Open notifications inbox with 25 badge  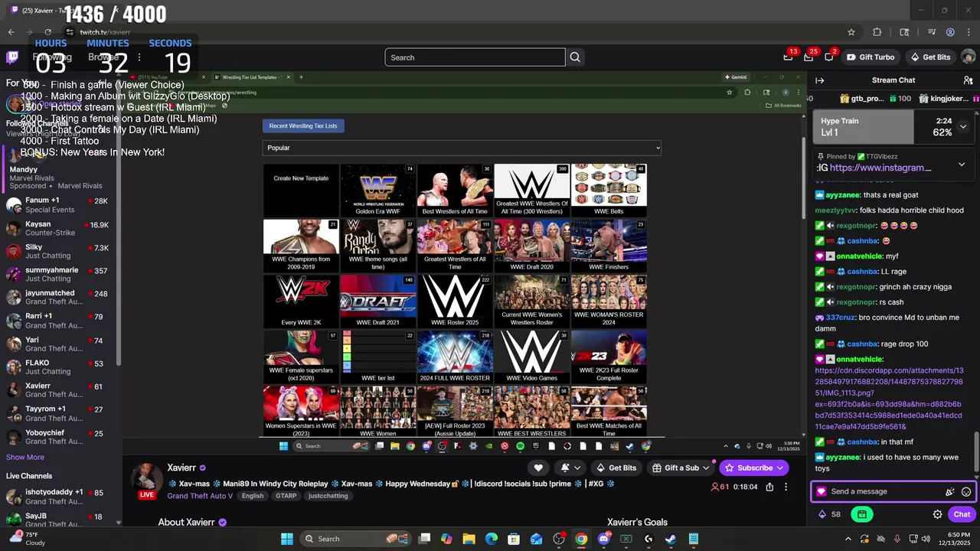coord(808,57)
